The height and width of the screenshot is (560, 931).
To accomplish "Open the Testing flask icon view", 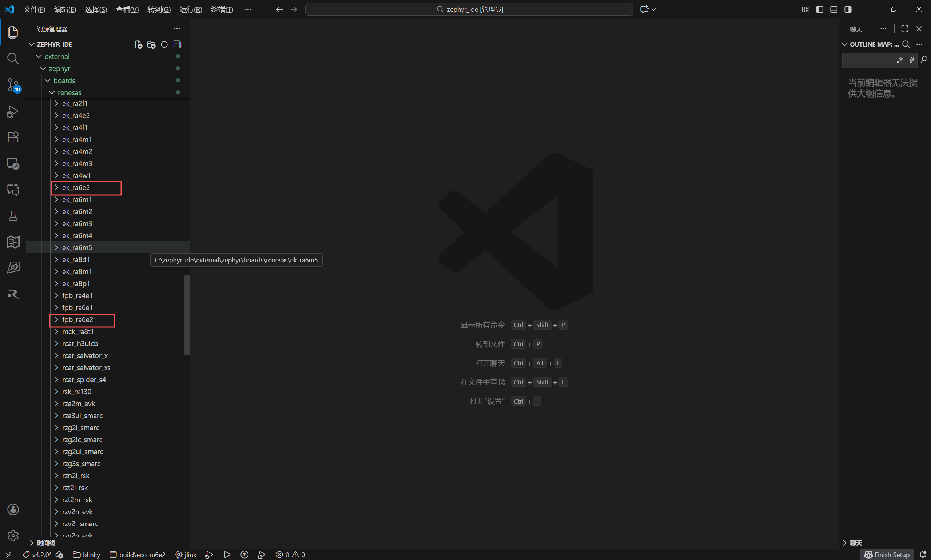I will tap(13, 216).
